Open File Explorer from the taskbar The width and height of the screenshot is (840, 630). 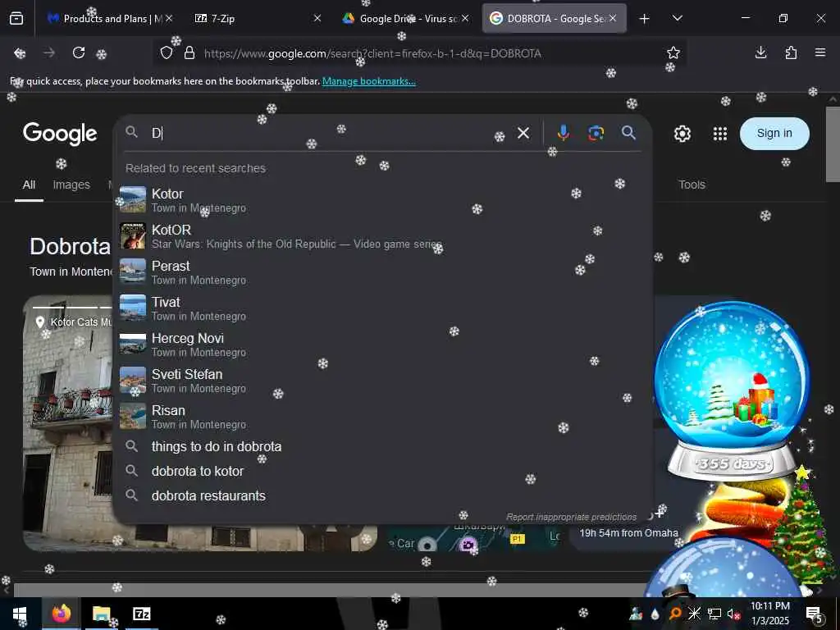101,614
